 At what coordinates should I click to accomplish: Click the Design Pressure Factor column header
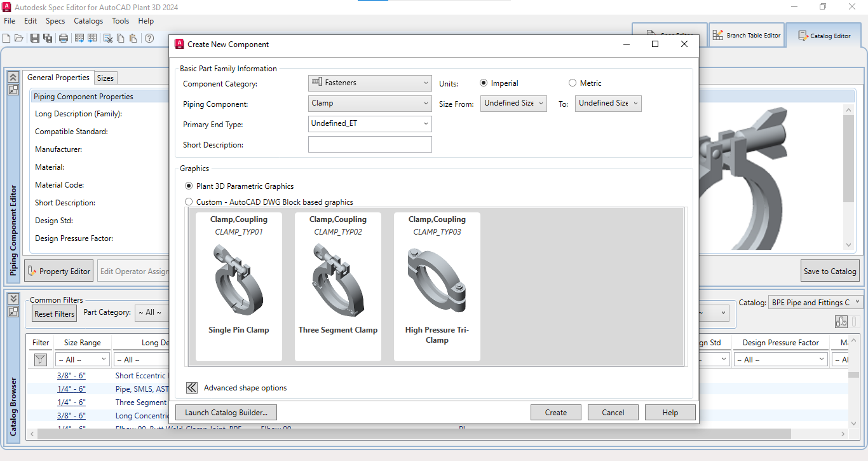tap(781, 343)
